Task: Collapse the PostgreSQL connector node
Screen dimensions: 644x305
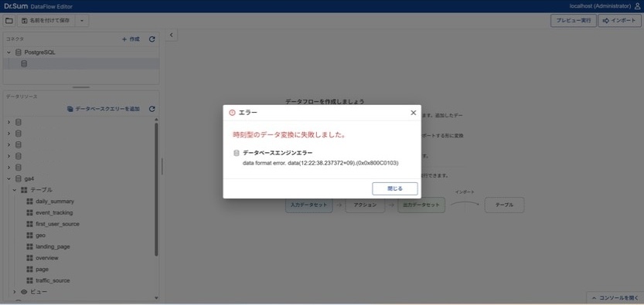Action: point(9,53)
